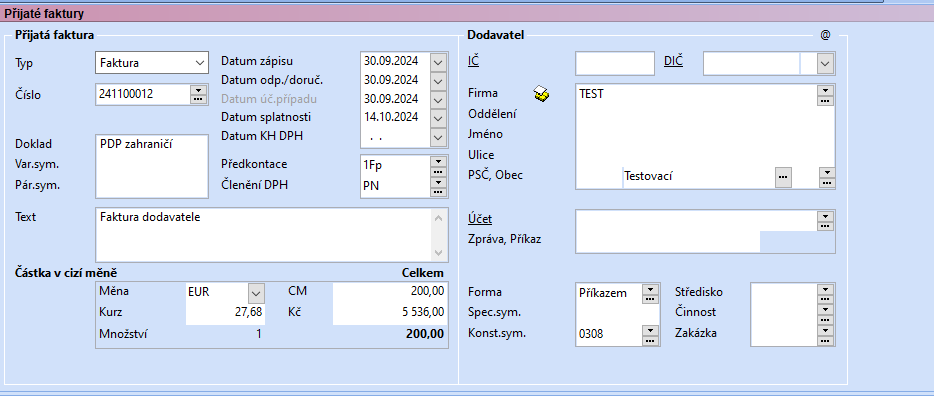Click ellipsis button for Činnost
934x396 pixels.
coord(825,319)
